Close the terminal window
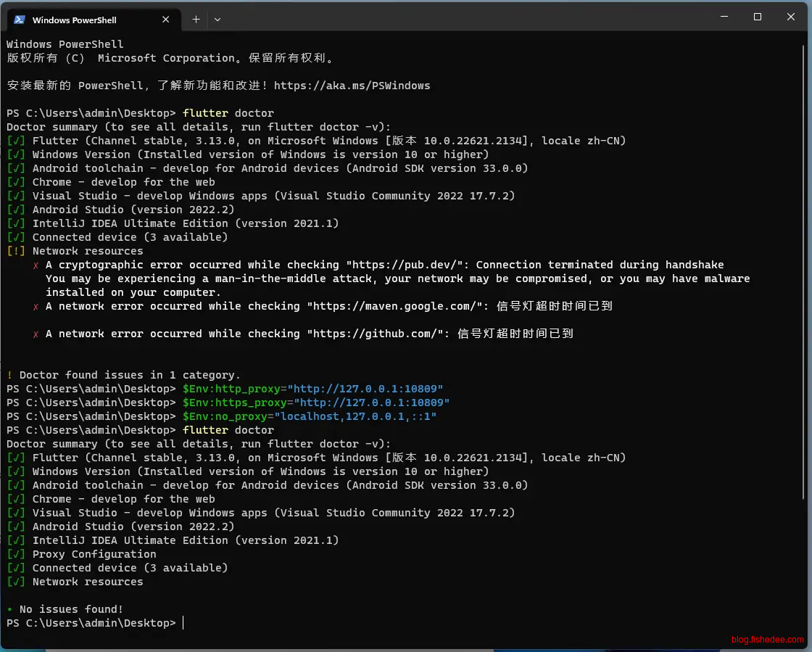The height and width of the screenshot is (652, 812). 791,17
